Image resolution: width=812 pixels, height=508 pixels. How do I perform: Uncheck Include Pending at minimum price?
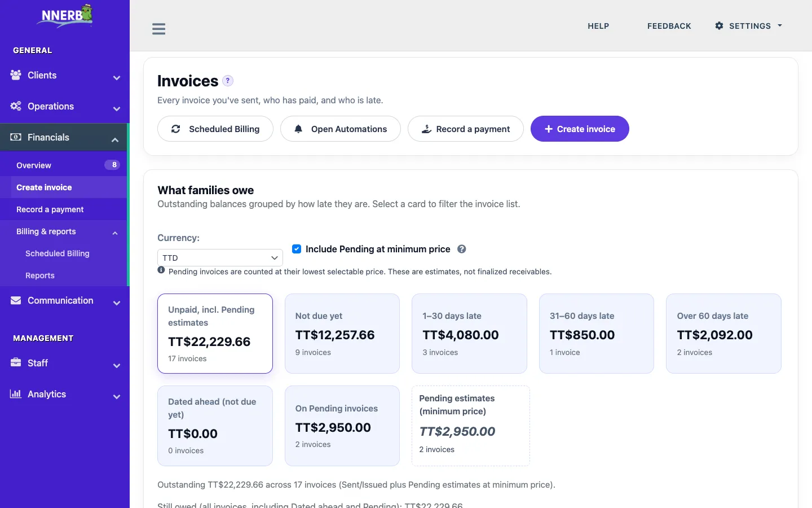(297, 249)
